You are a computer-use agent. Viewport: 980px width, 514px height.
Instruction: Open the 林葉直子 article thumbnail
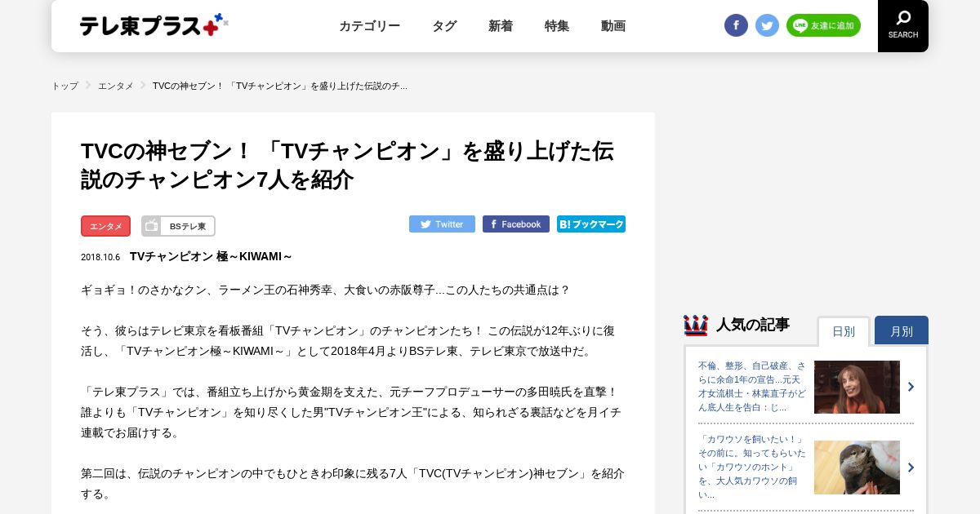tap(857, 387)
